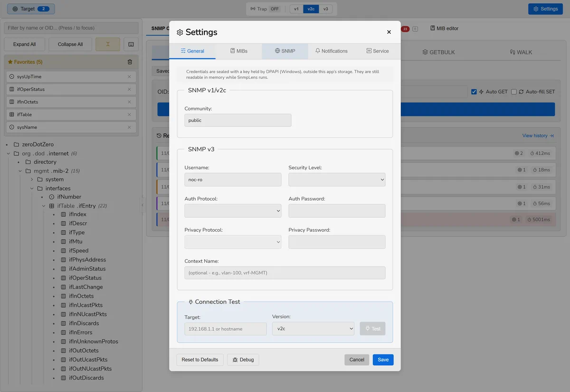Click the scalar icon beside ifNumber

coord(52,196)
